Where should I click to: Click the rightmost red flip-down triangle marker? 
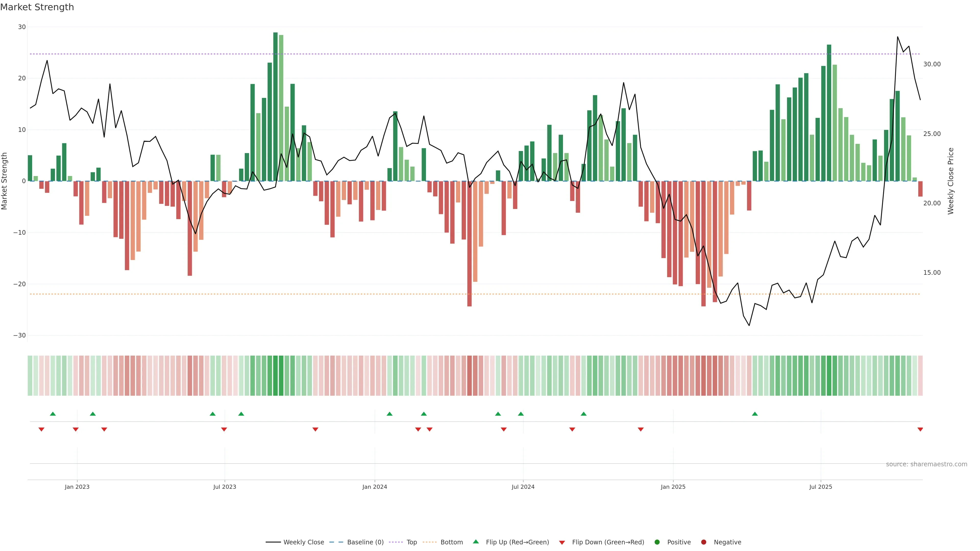pos(920,429)
